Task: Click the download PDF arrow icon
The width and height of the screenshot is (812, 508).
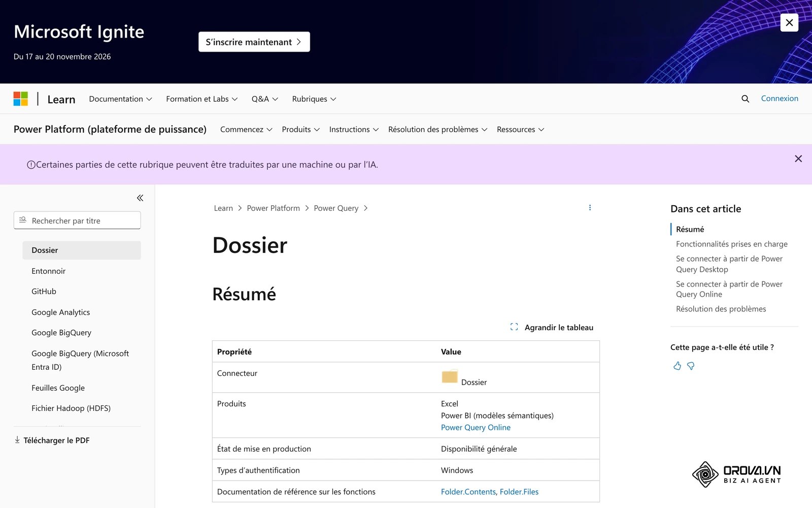Action: 17,440
